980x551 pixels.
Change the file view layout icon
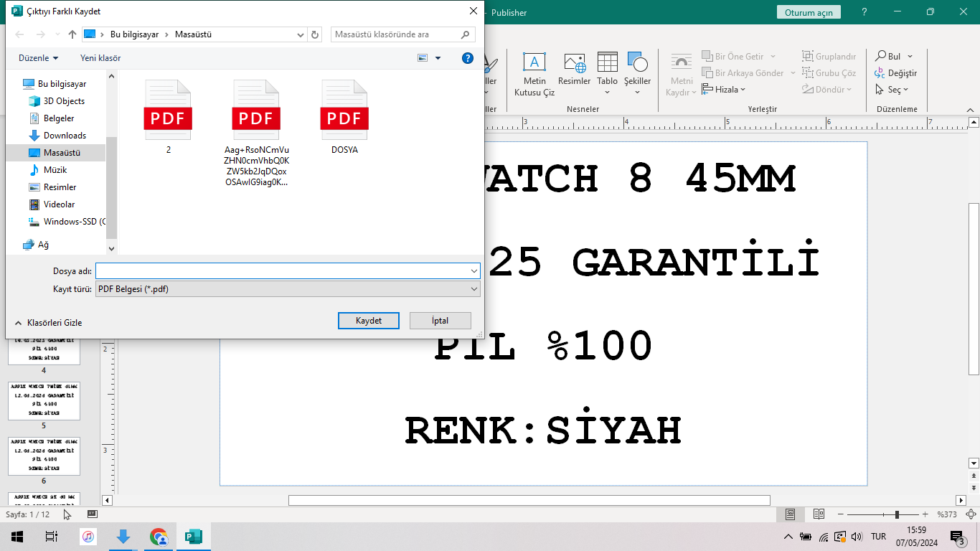click(423, 58)
